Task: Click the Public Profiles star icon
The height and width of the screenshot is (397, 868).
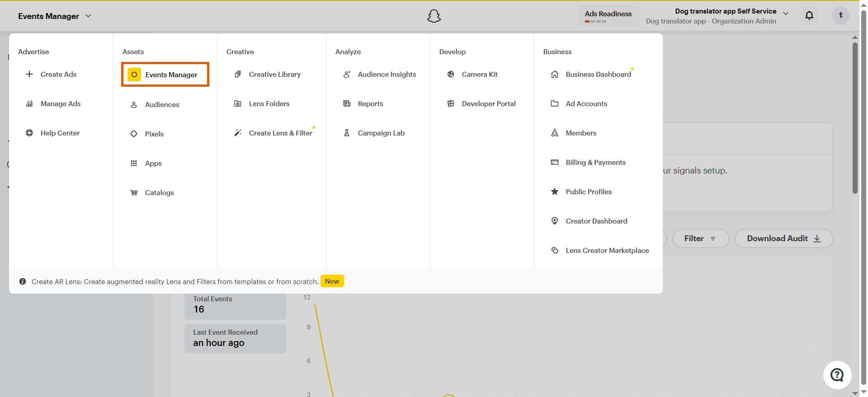Action: [555, 191]
